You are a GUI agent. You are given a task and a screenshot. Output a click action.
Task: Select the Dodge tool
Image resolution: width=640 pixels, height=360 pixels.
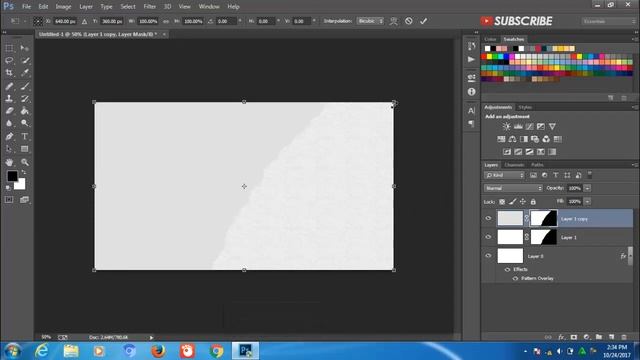click(24, 123)
